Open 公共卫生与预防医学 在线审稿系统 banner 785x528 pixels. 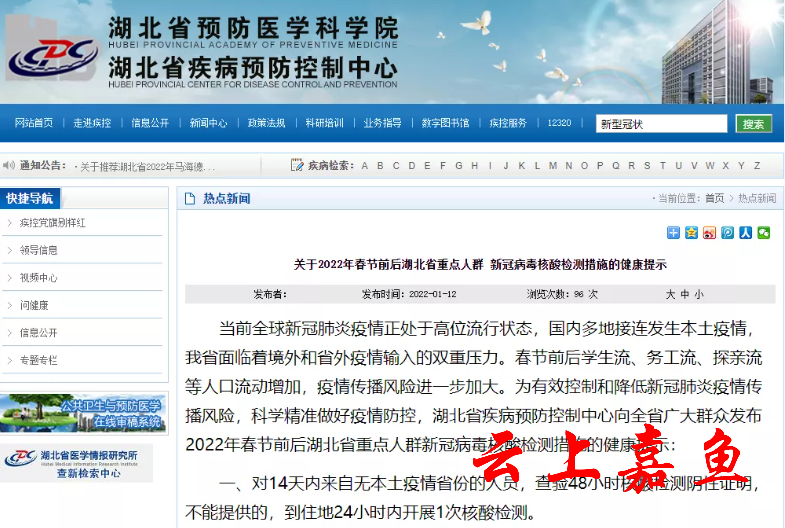pyautogui.click(x=83, y=413)
